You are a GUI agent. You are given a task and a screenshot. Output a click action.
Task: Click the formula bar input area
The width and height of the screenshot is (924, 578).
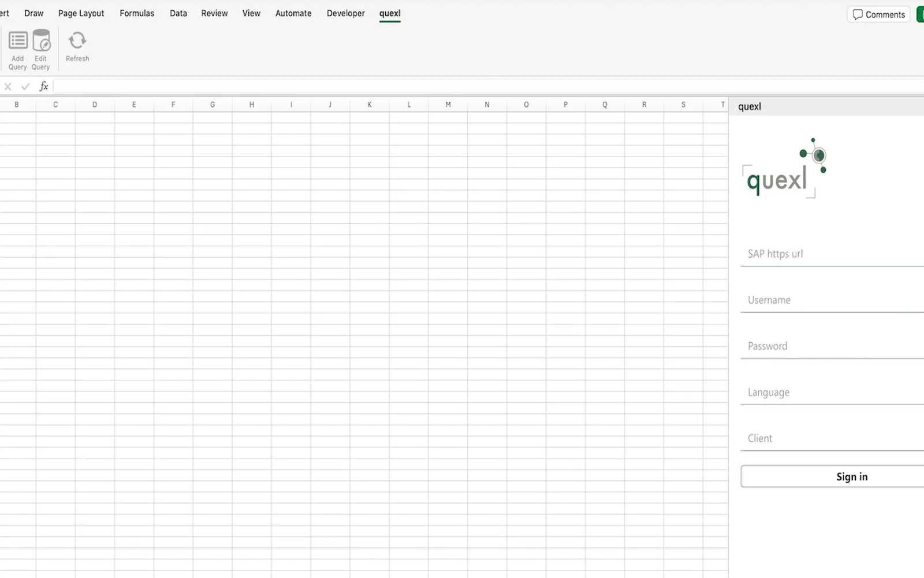(489, 87)
